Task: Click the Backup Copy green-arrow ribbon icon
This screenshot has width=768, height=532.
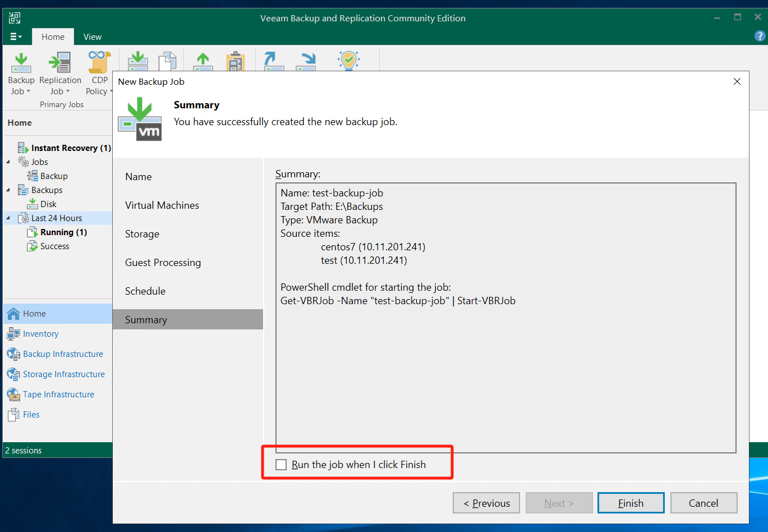Action: [137, 61]
